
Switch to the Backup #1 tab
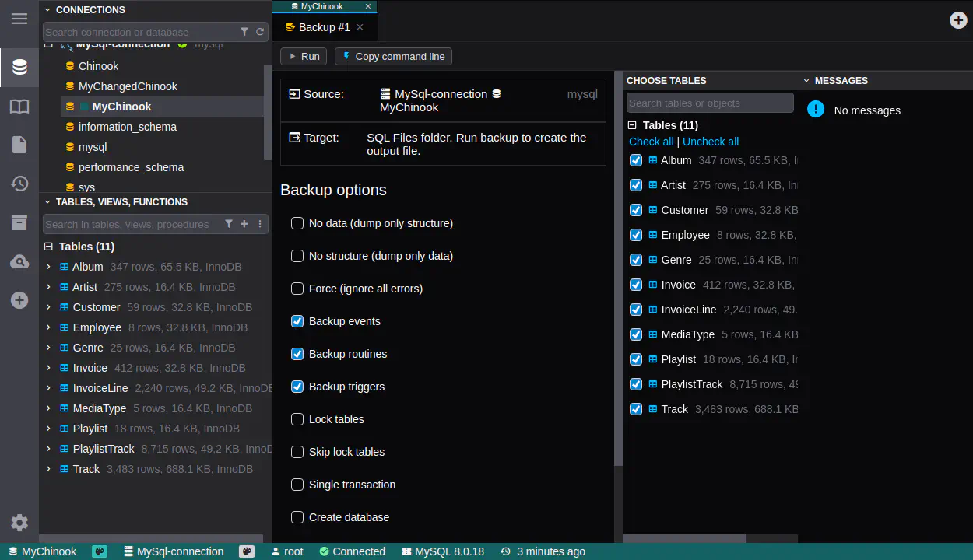(324, 27)
